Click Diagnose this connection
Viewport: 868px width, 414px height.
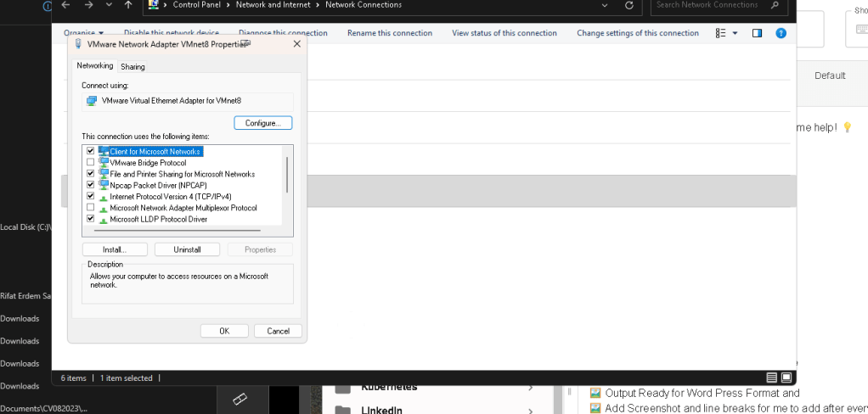[x=283, y=33]
